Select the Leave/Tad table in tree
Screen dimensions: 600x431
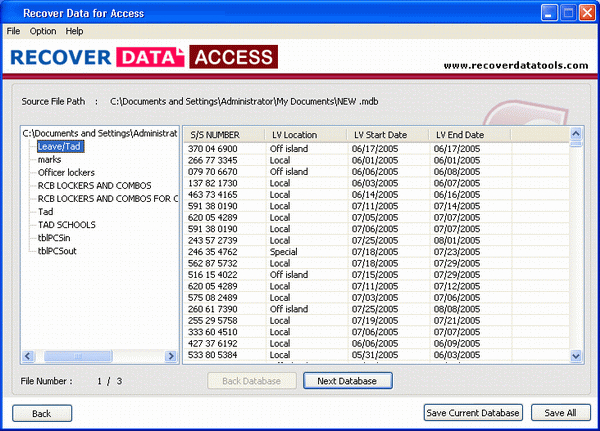tap(60, 146)
